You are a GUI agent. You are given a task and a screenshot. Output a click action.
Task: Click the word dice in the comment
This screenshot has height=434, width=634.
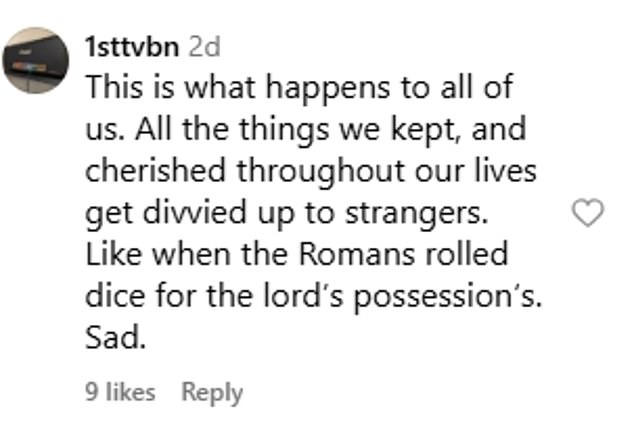click(112, 296)
